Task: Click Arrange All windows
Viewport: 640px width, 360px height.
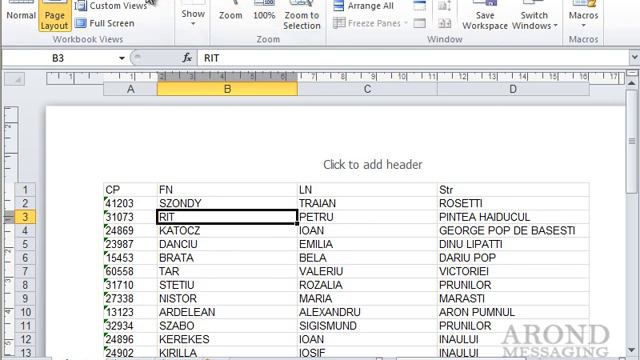Action: pyautogui.click(x=363, y=6)
